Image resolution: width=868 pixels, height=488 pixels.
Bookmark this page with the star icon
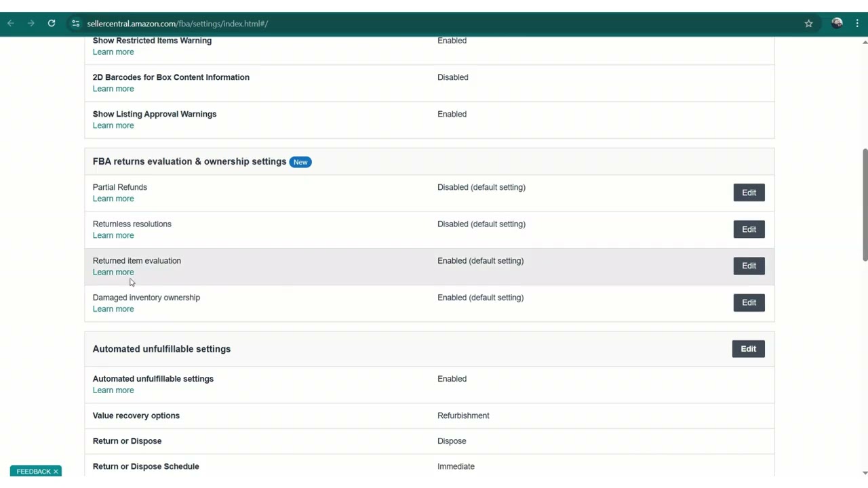click(x=809, y=24)
